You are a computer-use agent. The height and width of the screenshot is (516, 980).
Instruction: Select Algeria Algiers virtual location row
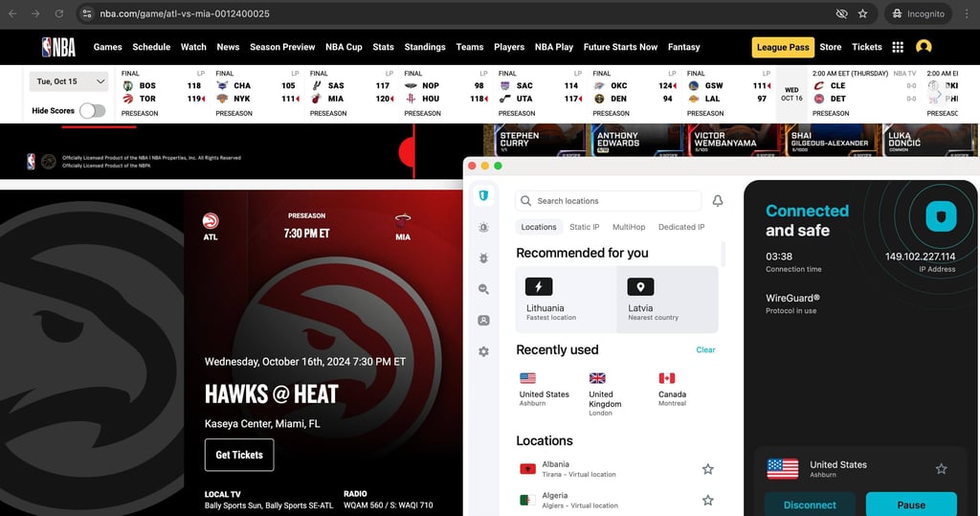point(617,501)
